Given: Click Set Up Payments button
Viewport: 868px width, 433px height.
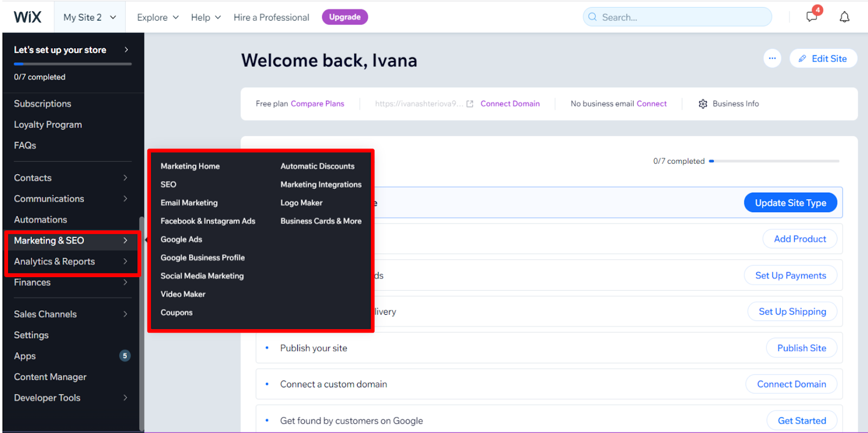Looking at the screenshot, I should click(790, 276).
